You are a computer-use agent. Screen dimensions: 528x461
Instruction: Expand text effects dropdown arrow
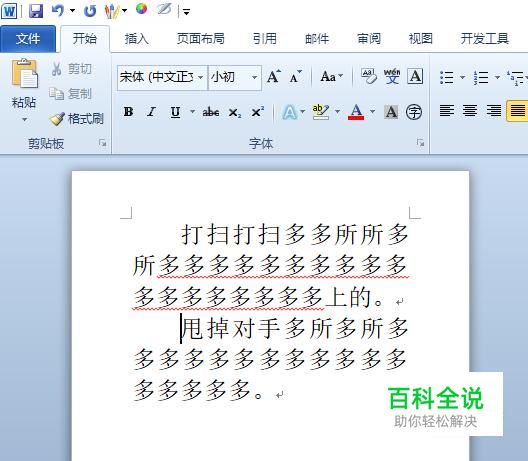(x=303, y=111)
